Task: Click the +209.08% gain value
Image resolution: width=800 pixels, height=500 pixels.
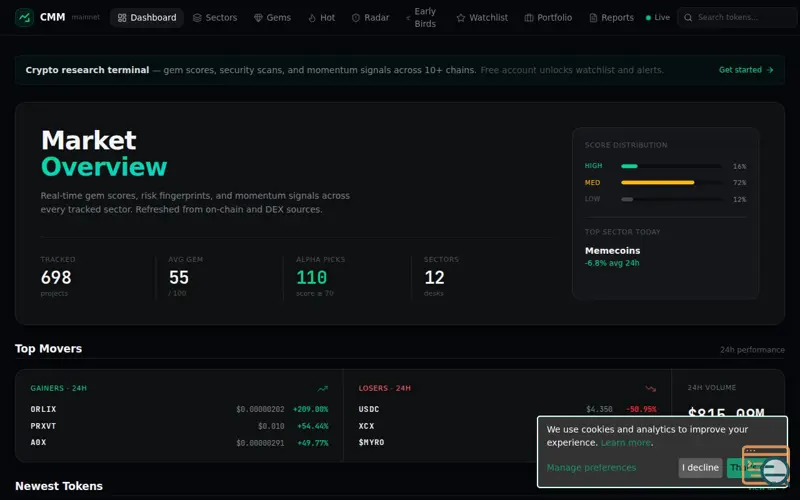Action: 310,409
